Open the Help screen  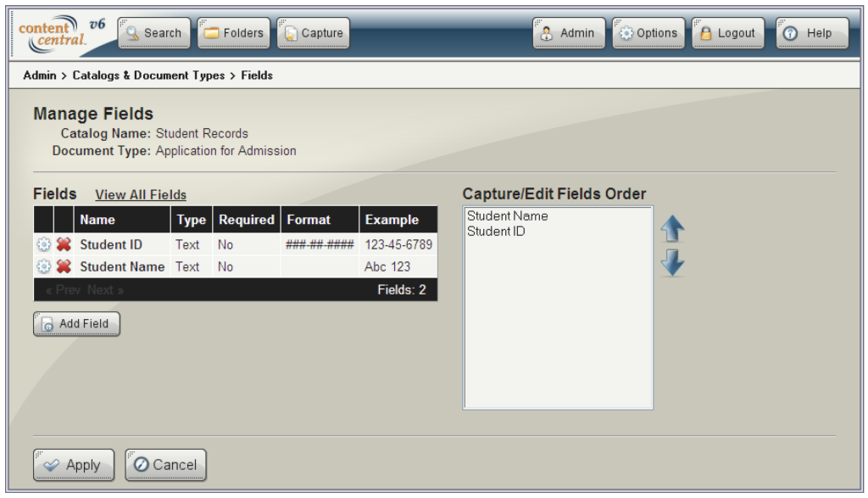tap(810, 32)
